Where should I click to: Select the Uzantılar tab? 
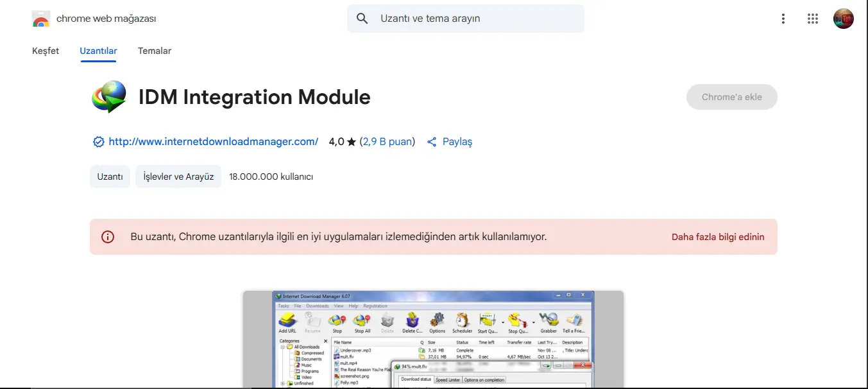coord(98,51)
